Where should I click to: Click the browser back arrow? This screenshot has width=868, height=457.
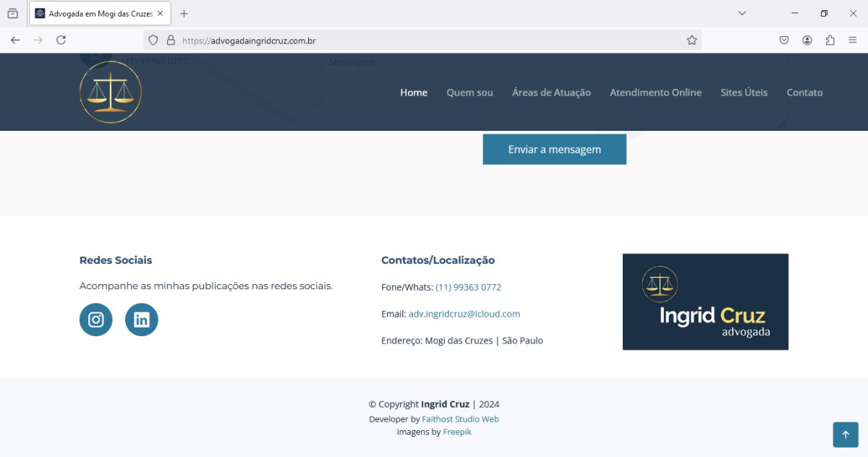(15, 40)
